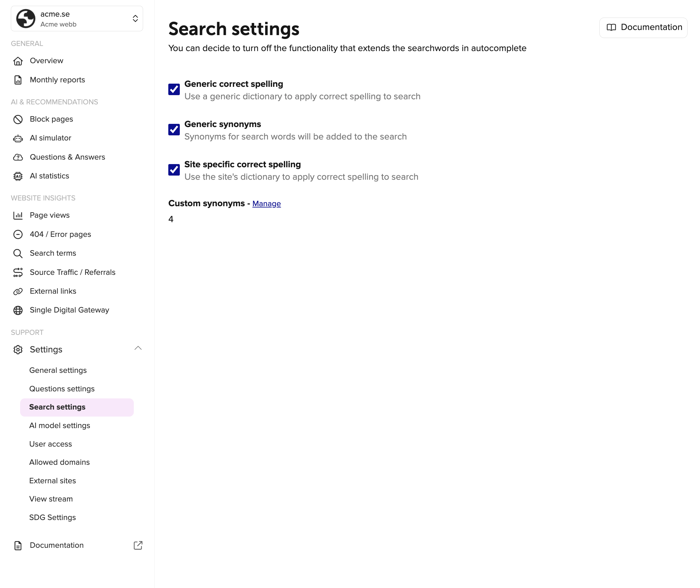Viewport: 700px width, 588px height.
Task: Click the Manage custom synonyms link
Action: 266,204
